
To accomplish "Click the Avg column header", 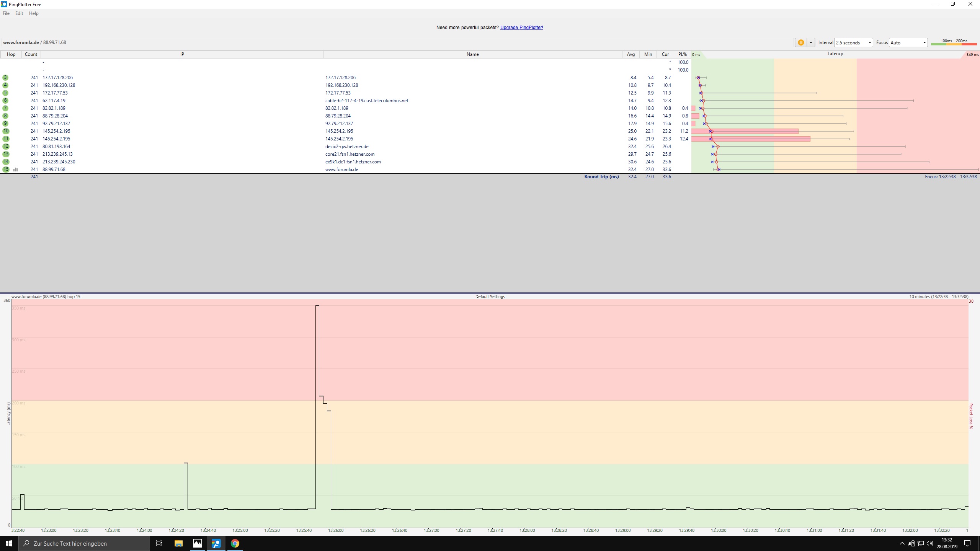I will [631, 54].
